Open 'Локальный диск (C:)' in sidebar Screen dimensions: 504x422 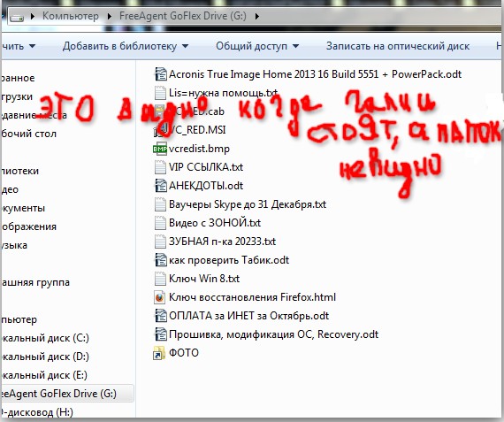[45, 338]
